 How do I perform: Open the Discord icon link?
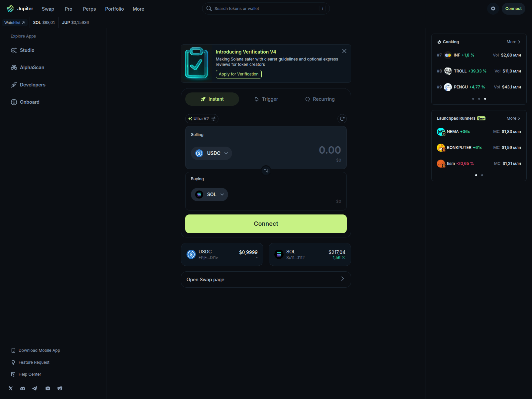tap(23, 388)
